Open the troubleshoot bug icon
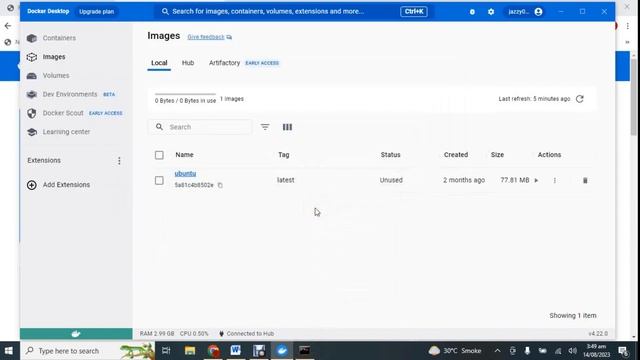The image size is (640, 360). click(472, 12)
